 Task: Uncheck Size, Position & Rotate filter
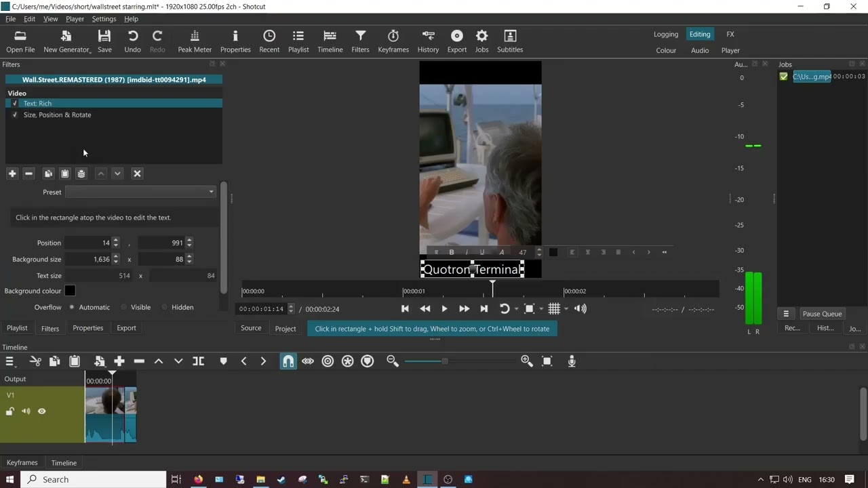point(15,115)
